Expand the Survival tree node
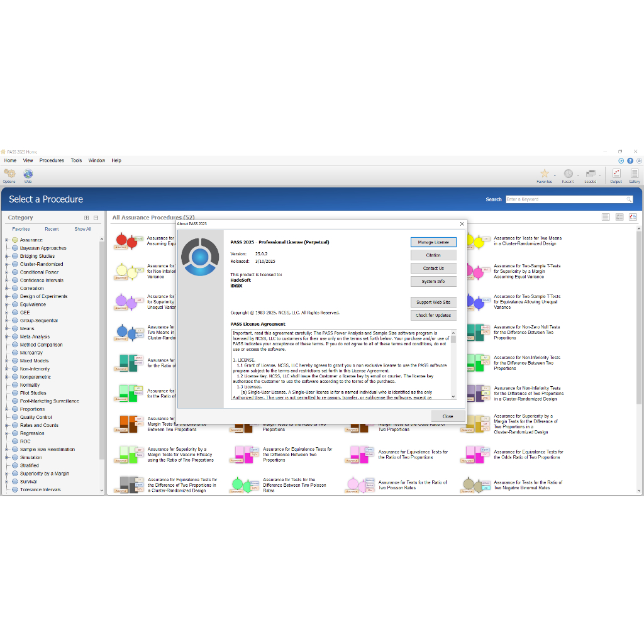The width and height of the screenshot is (644, 644). click(x=6, y=481)
